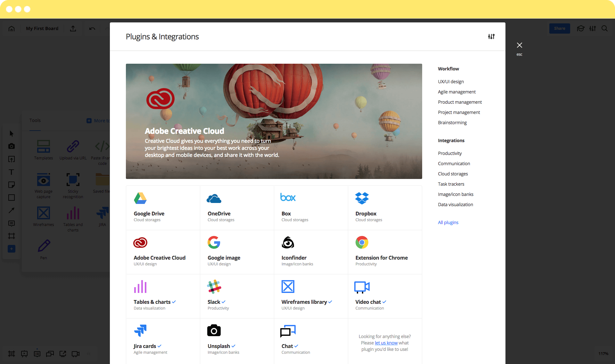Screen dimensions: 615x364
Task: Click the Adobe Creative Cloud card icon
Action: (140, 242)
